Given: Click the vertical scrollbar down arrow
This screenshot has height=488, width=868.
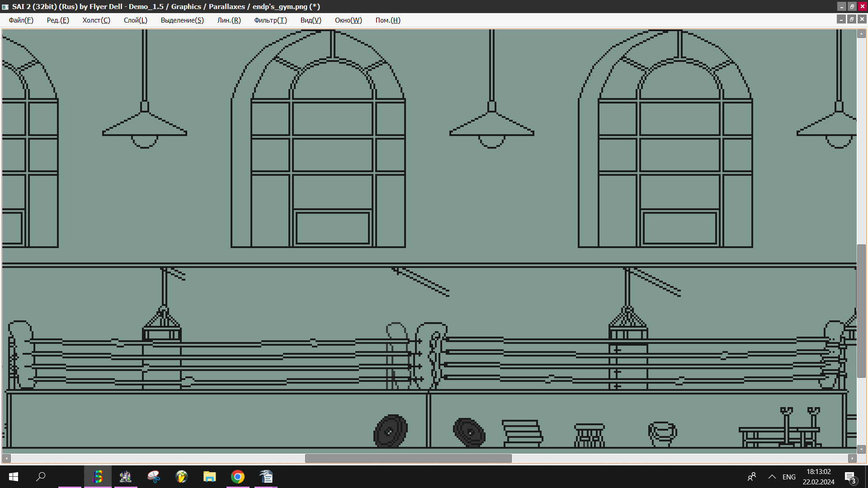Looking at the screenshot, I should coord(861,449).
